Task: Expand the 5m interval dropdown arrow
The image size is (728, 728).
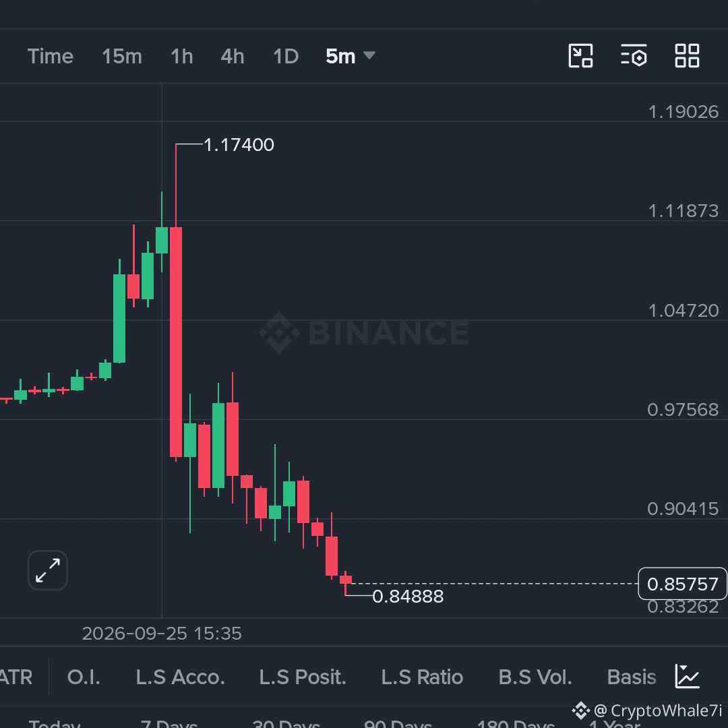Action: tap(369, 56)
